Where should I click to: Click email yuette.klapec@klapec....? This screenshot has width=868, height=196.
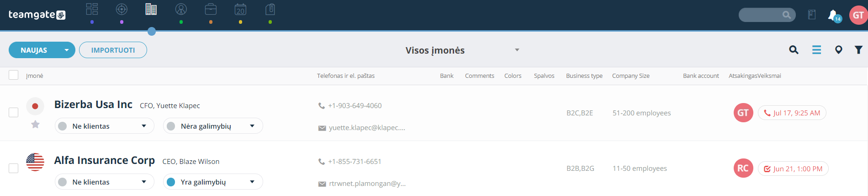(x=367, y=128)
